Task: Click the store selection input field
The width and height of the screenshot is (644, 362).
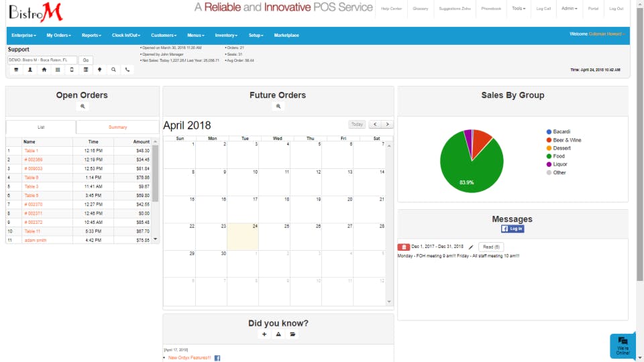Action: [42, 60]
